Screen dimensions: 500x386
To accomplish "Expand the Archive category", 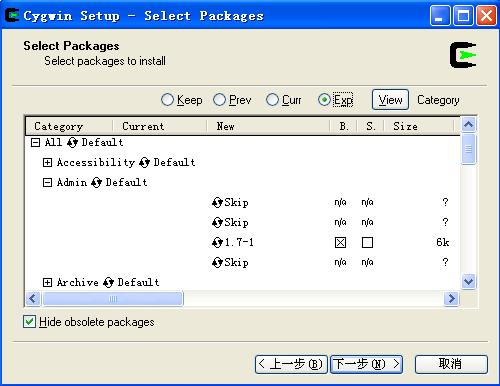I will coord(47,283).
